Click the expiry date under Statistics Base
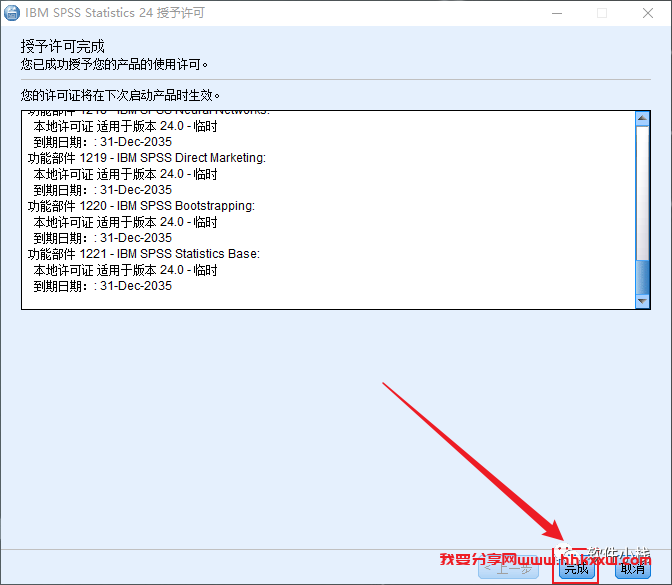672x585 pixels. point(102,286)
